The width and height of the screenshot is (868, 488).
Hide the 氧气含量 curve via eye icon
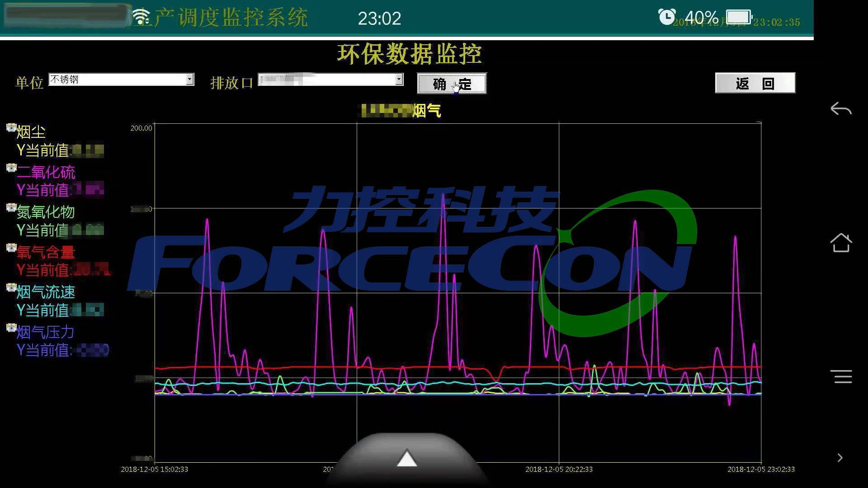11,248
